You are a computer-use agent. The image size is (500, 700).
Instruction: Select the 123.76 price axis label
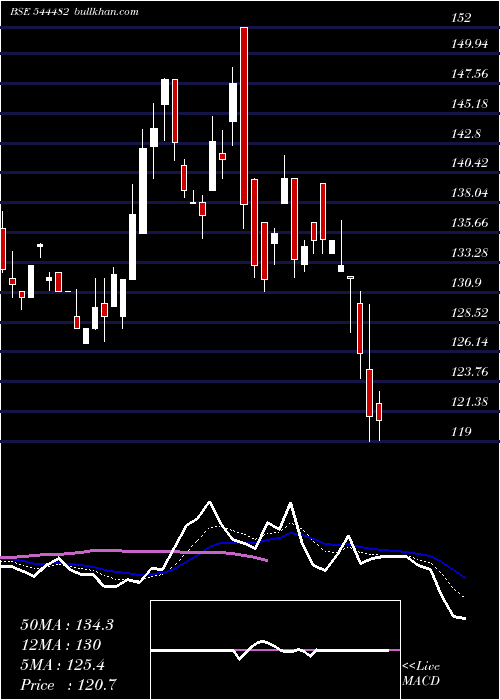coord(470,372)
